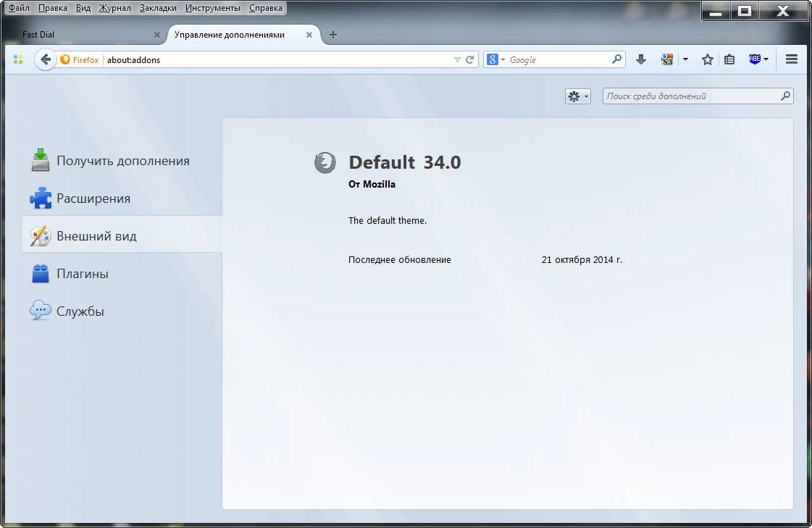This screenshot has width=812, height=528.
Task: Close the Управление дополнениями tab
Action: point(309,35)
